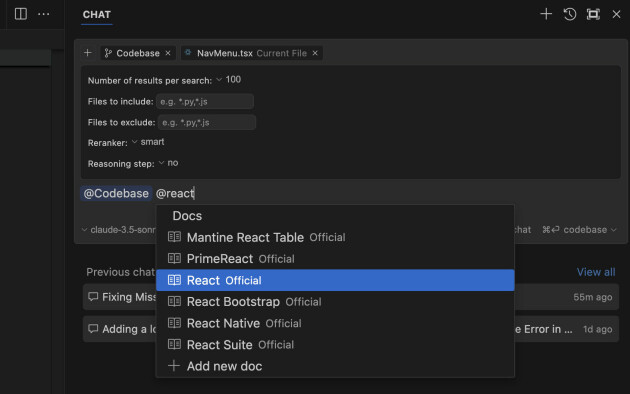Click book icon beside Mantine React Table
630x394 pixels.
click(x=174, y=237)
